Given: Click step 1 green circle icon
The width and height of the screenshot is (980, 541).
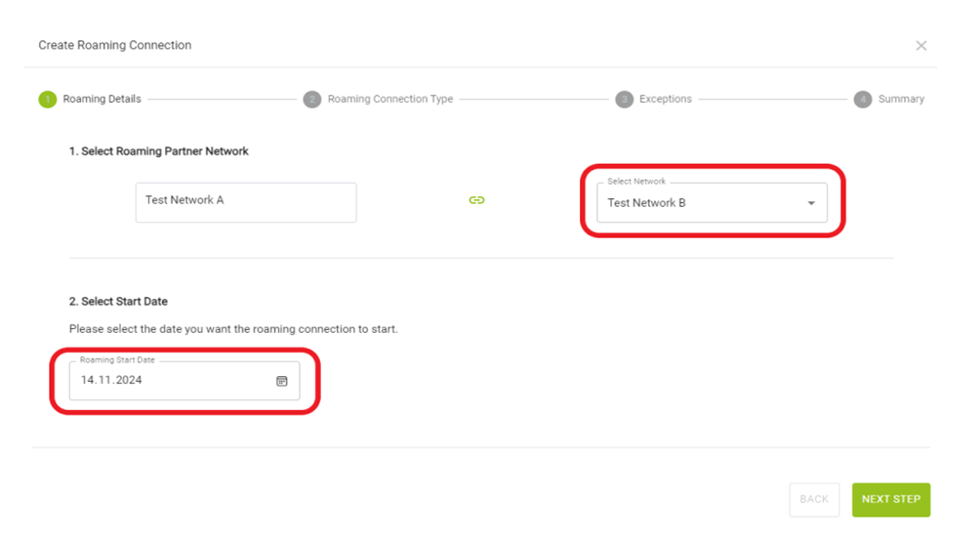Looking at the screenshot, I should (x=48, y=100).
